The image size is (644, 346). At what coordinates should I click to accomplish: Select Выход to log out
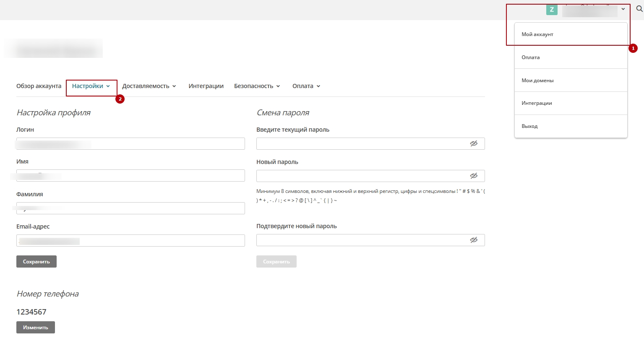[529, 126]
